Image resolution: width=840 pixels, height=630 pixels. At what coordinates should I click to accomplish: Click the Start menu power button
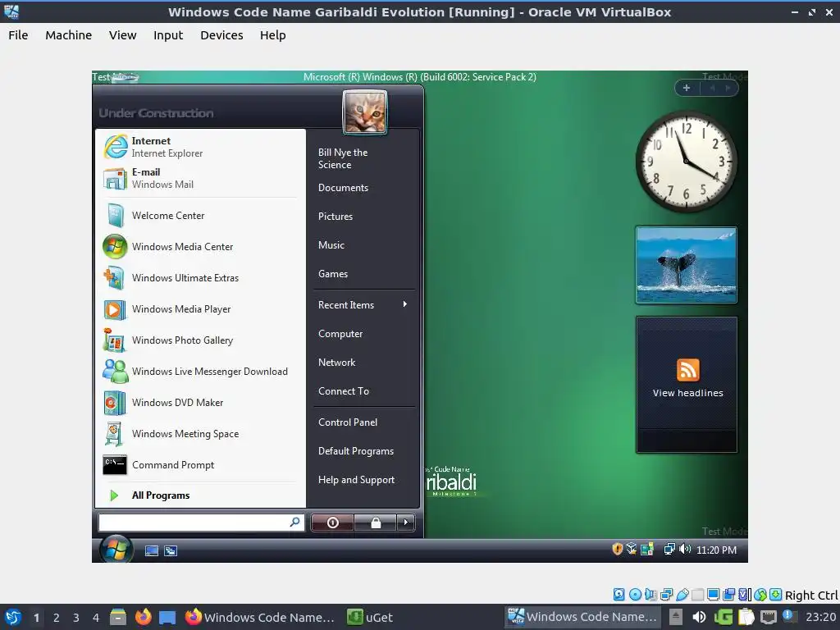[x=332, y=523]
